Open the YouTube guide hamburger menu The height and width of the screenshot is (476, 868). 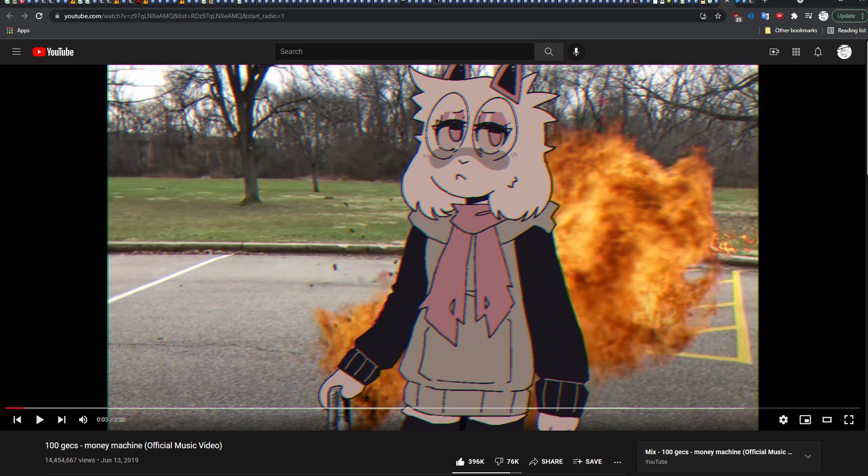[x=16, y=52]
